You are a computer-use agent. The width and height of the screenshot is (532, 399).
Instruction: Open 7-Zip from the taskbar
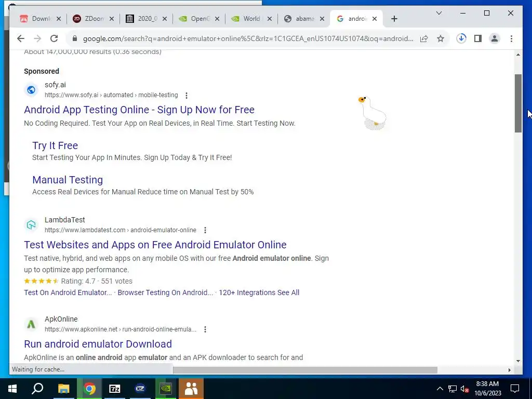tap(115, 389)
